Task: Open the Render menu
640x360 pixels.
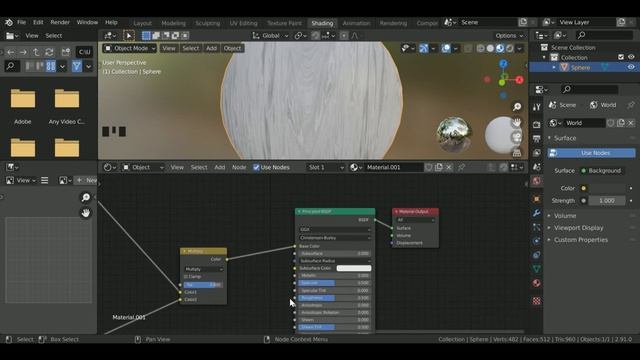Action: (x=60, y=22)
